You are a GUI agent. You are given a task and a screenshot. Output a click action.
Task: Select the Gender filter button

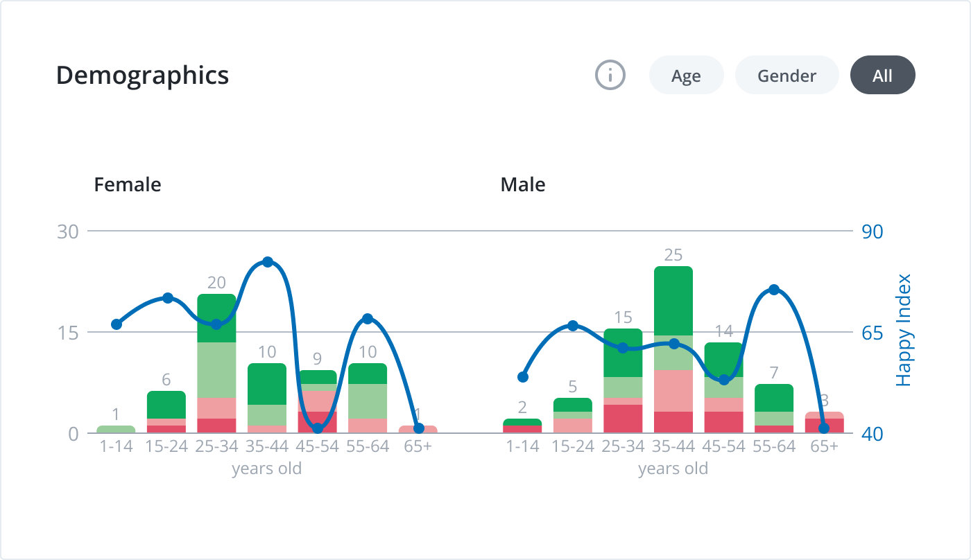787,75
